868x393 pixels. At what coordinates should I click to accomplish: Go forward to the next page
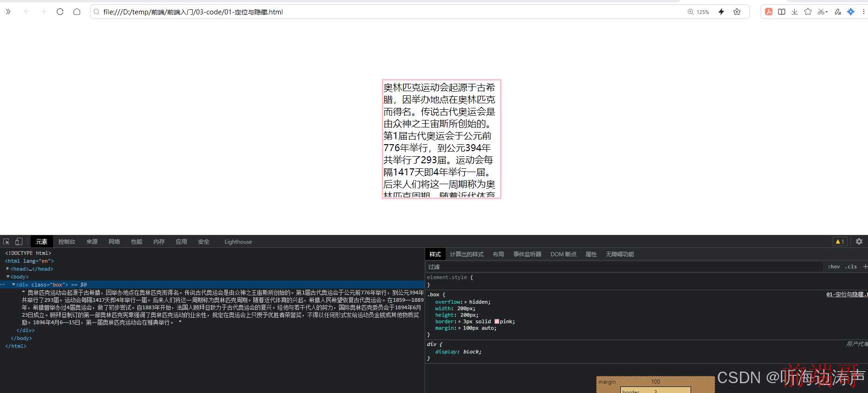point(43,12)
